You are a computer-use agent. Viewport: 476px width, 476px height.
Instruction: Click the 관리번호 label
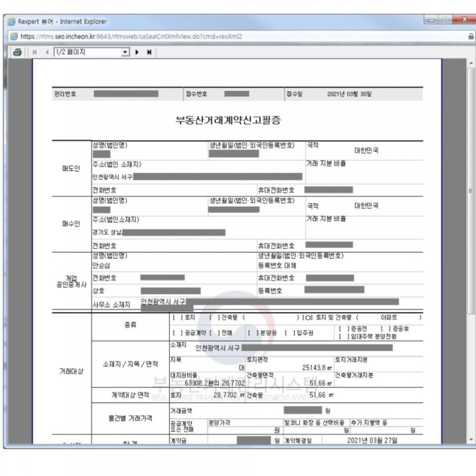65,94
